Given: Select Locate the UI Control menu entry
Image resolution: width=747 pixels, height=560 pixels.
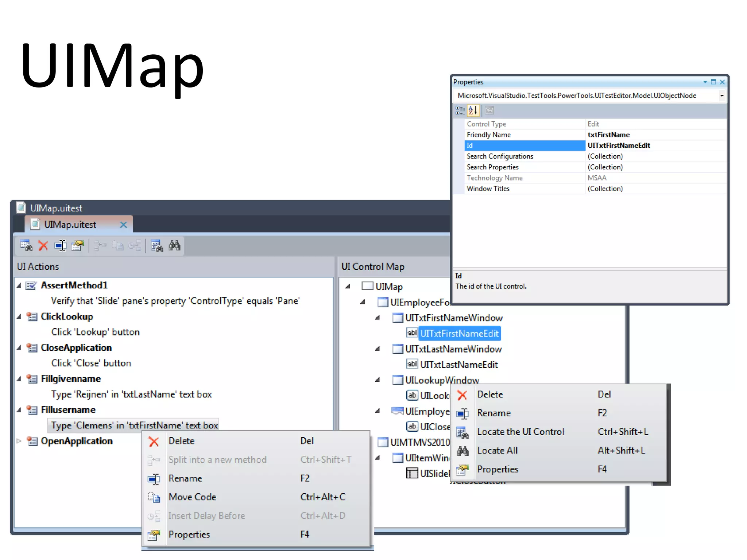Looking at the screenshot, I should coord(520,432).
